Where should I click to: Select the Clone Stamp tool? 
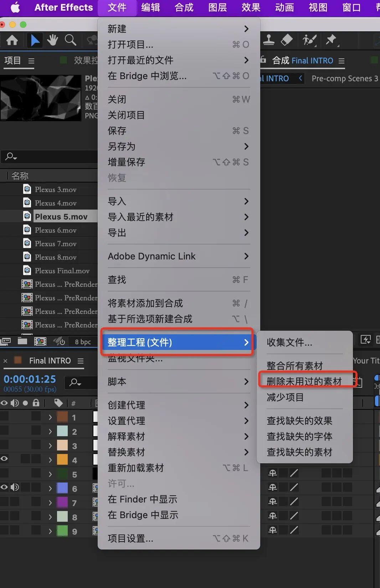coord(269,40)
